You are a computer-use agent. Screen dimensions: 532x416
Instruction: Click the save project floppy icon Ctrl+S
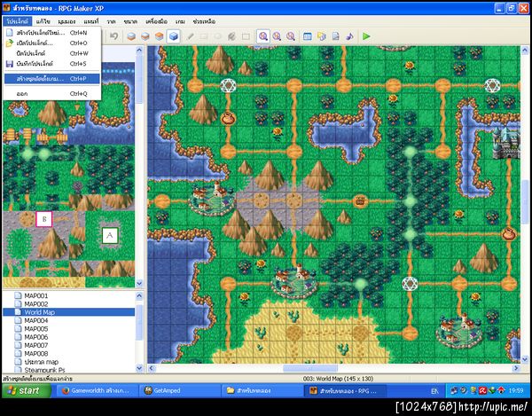(x=10, y=64)
